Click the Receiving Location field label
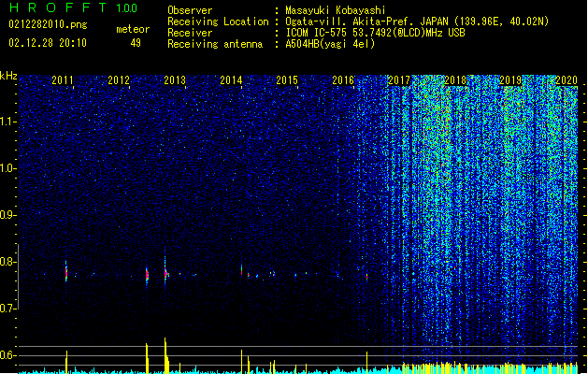Image resolution: width=588 pixels, height=374 pixels. (x=218, y=22)
